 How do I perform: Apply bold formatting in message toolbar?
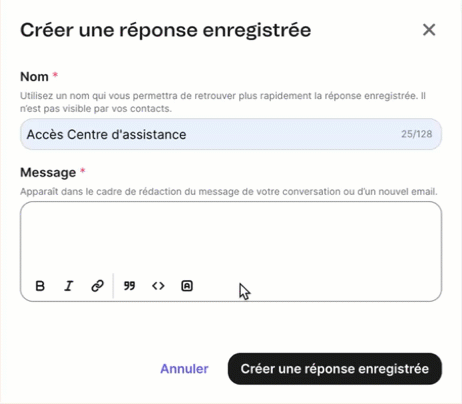[40, 286]
